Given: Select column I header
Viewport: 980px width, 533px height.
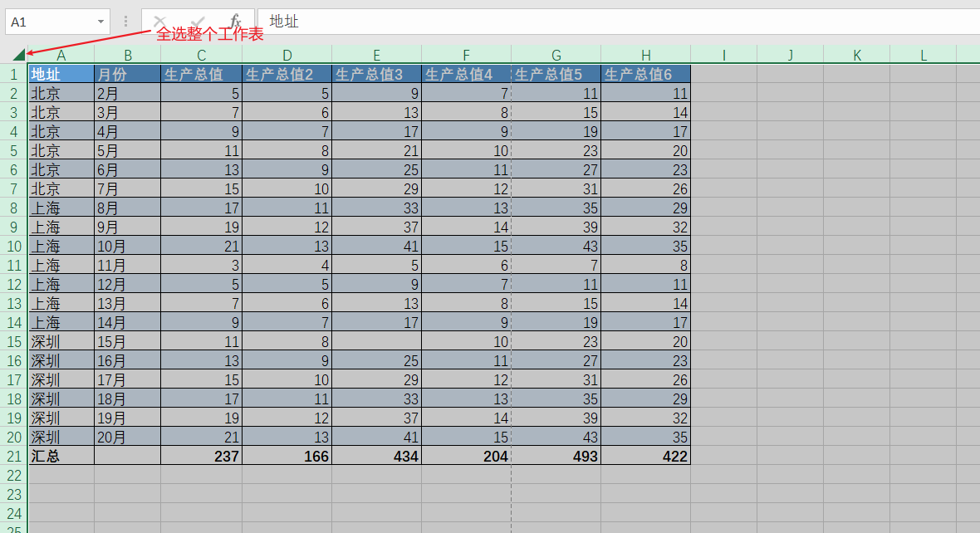Looking at the screenshot, I should 723,55.
